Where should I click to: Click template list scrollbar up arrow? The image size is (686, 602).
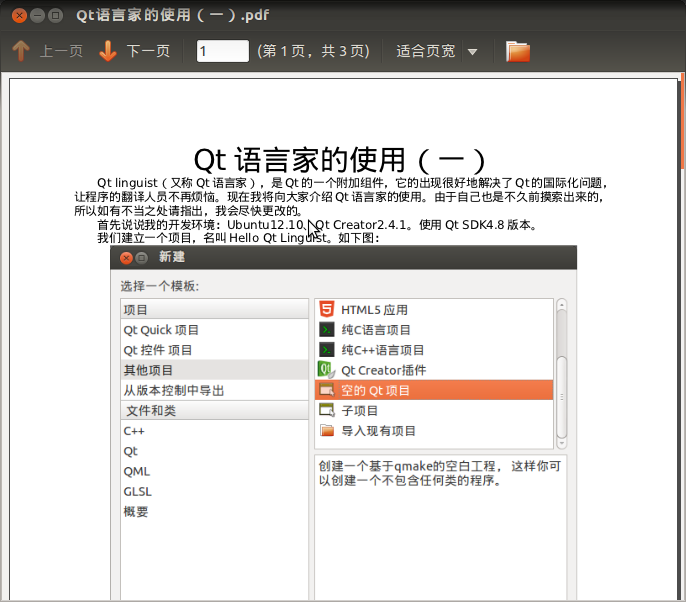point(562,304)
